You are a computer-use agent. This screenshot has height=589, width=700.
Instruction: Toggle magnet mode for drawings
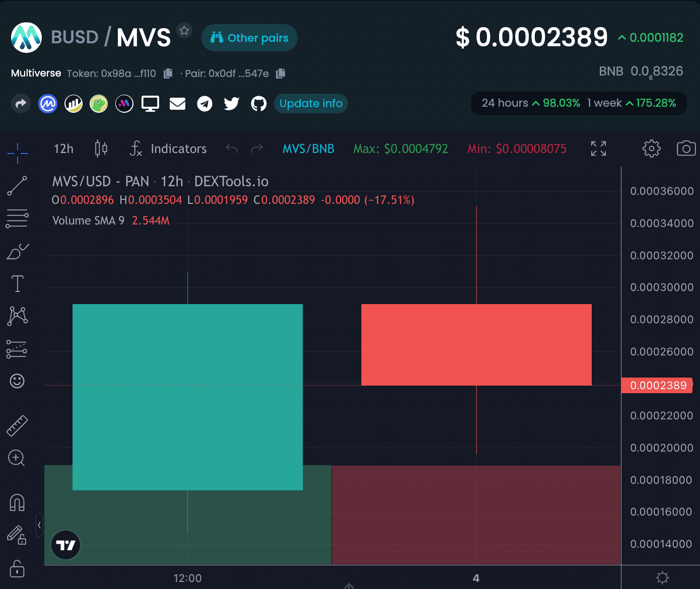click(x=17, y=502)
